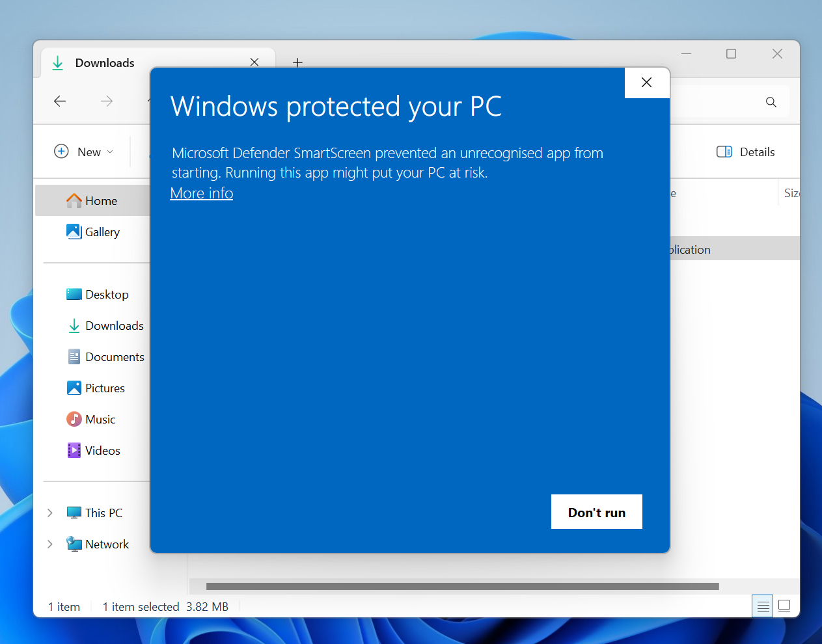Open the New dropdown menu
The width and height of the screenshot is (822, 644).
tap(84, 152)
